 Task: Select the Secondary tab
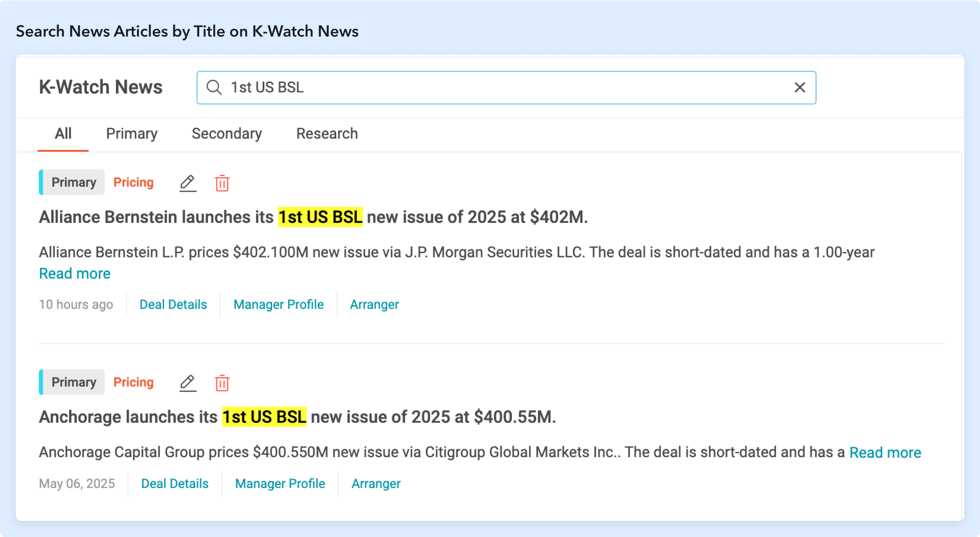(x=227, y=134)
